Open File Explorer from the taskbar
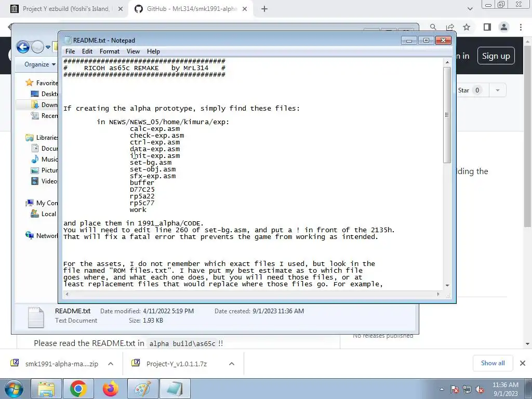This screenshot has height=399, width=532. click(46, 389)
